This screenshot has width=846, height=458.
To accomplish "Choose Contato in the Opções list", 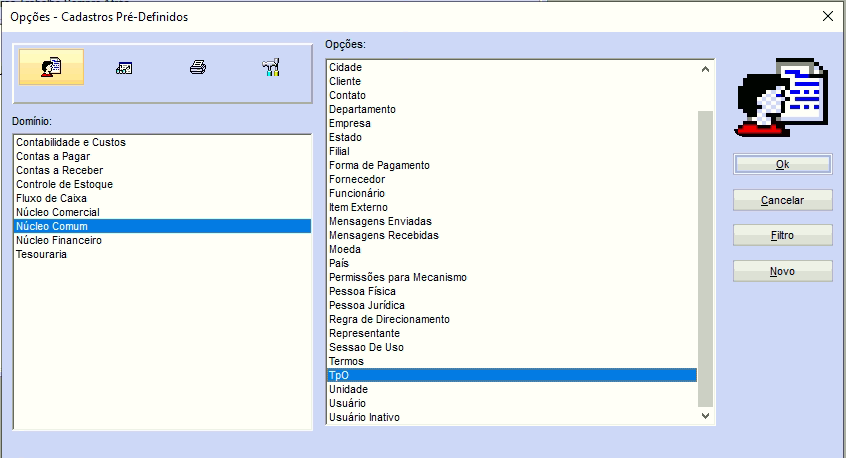I will pyautogui.click(x=512, y=95).
